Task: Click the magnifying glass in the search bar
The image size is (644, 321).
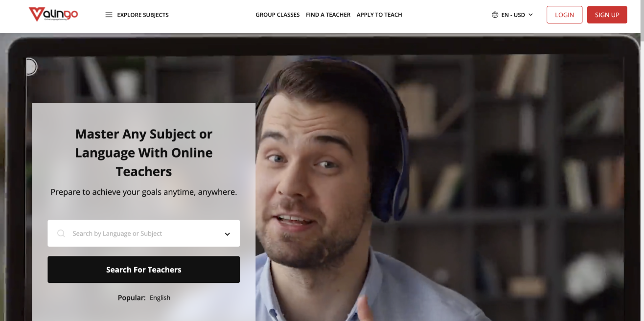Action: coord(61,233)
